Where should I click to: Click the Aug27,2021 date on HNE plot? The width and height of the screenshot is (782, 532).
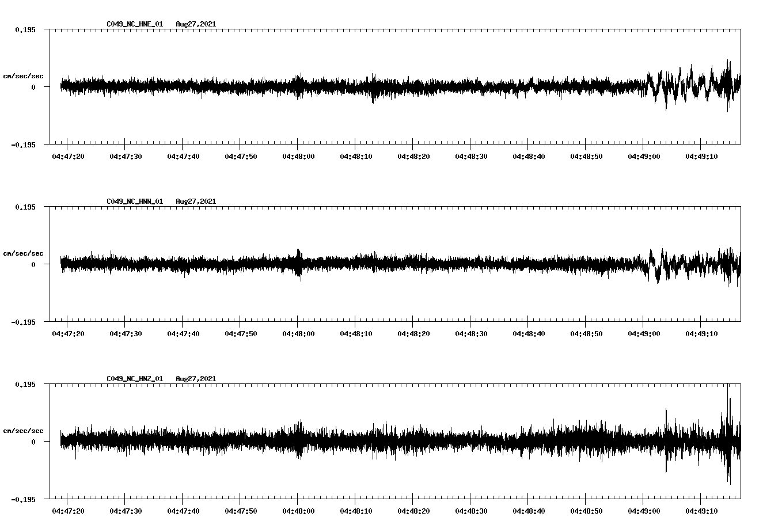pos(196,24)
